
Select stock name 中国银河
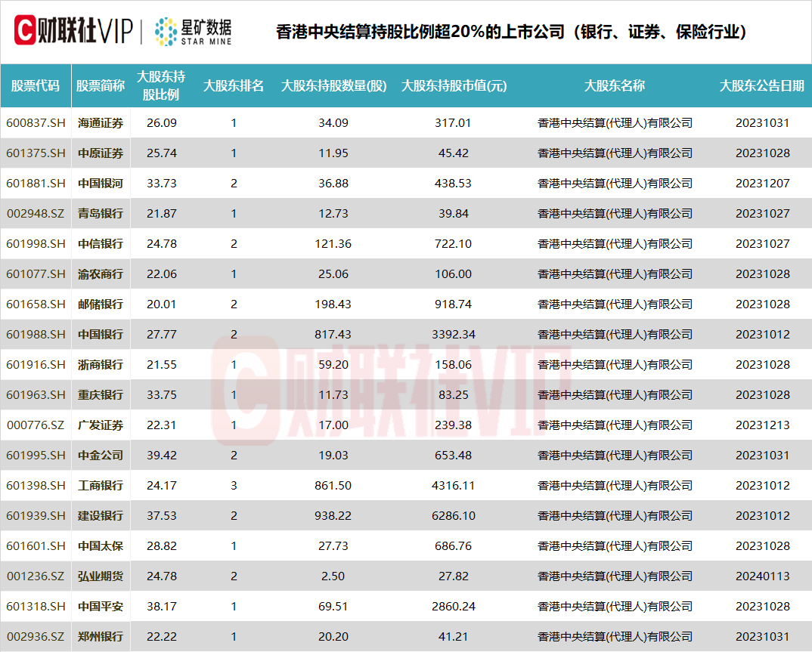pos(101,183)
